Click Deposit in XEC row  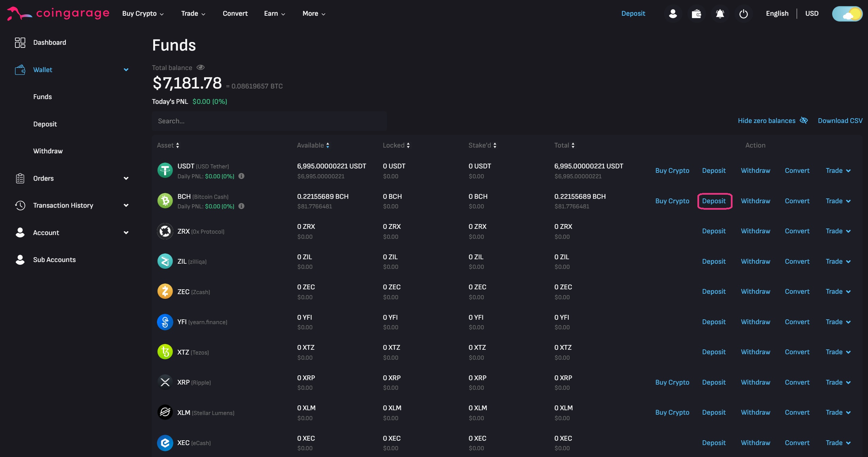714,443
